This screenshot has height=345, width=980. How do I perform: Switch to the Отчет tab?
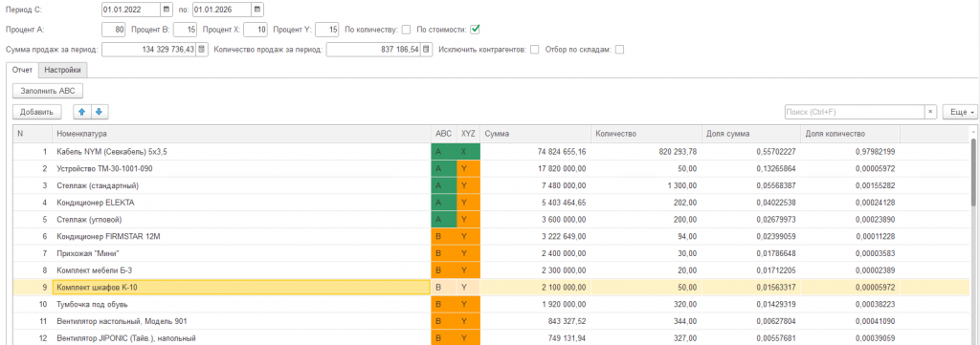click(22, 70)
